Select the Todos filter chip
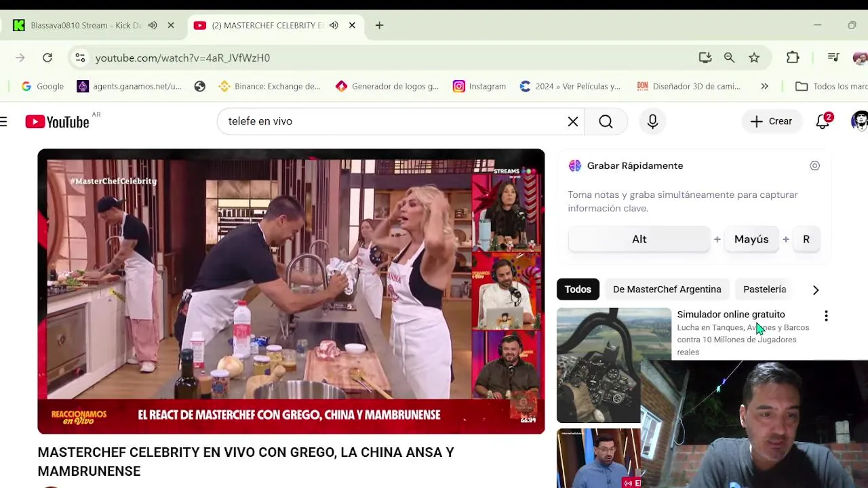The width and height of the screenshot is (868, 488). (578, 289)
